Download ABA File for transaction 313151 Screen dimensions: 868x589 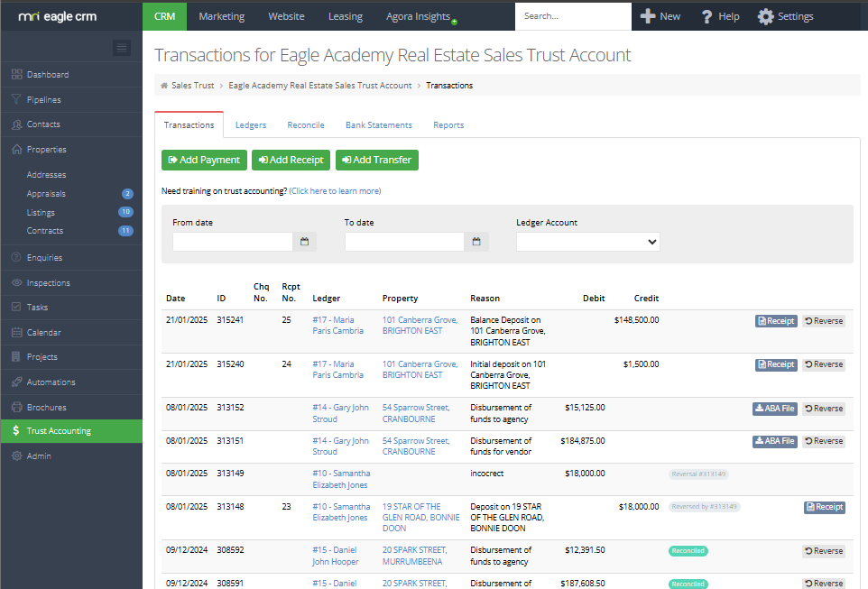[x=775, y=441]
